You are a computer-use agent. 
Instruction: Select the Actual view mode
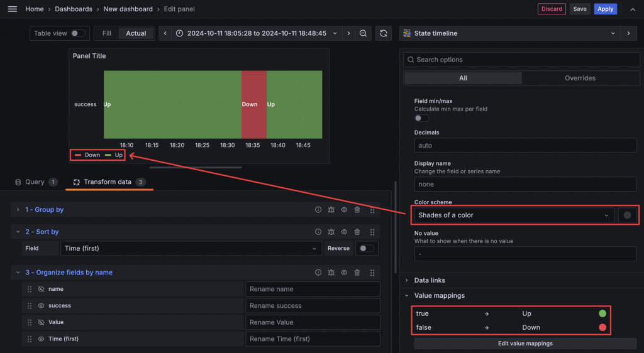[x=136, y=34]
